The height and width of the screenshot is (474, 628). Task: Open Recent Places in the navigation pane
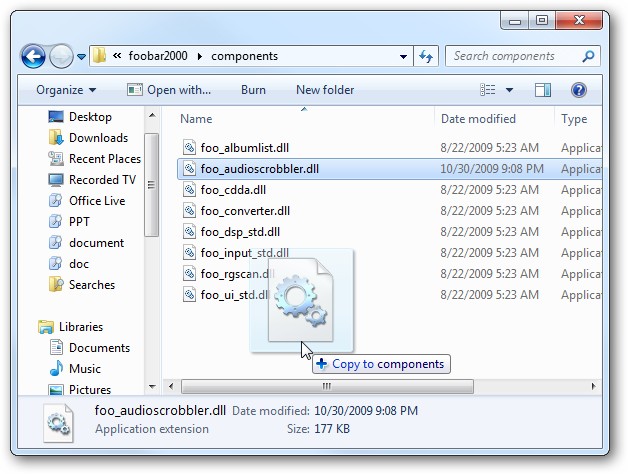point(105,159)
